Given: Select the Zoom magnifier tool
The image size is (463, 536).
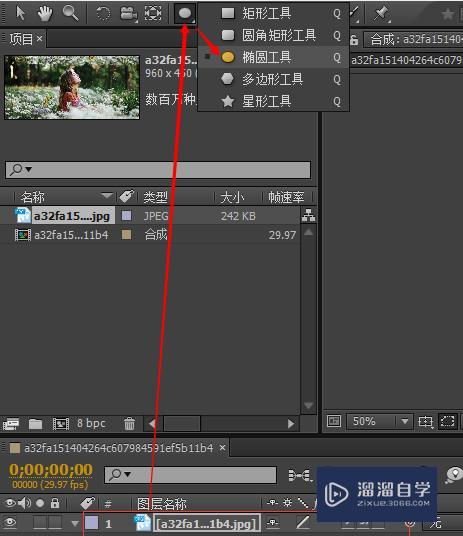Looking at the screenshot, I should pyautogui.click(x=70, y=13).
